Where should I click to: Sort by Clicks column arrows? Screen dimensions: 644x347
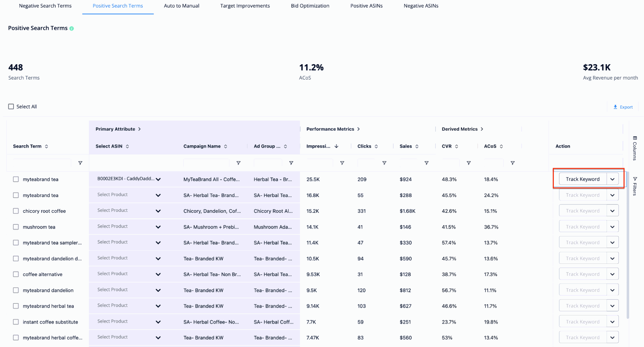pyautogui.click(x=376, y=146)
